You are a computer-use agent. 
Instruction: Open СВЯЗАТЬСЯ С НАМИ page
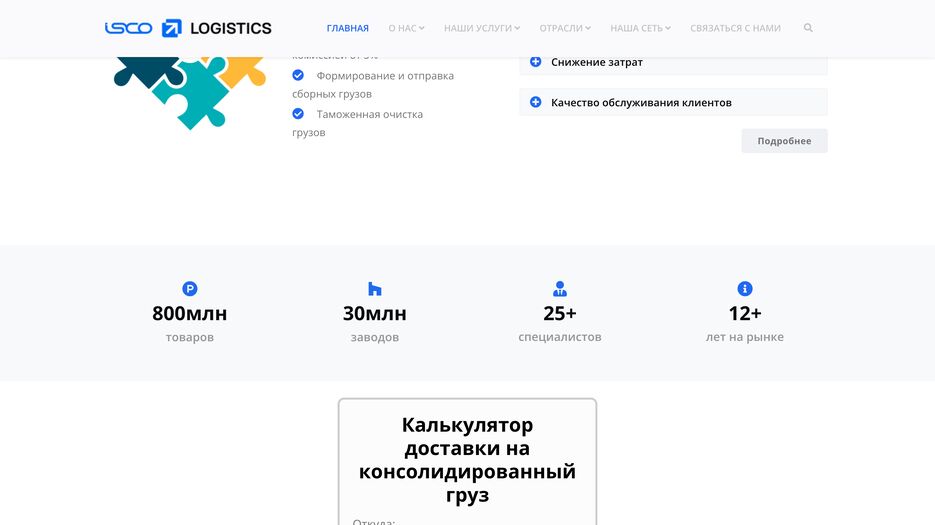click(x=735, y=28)
